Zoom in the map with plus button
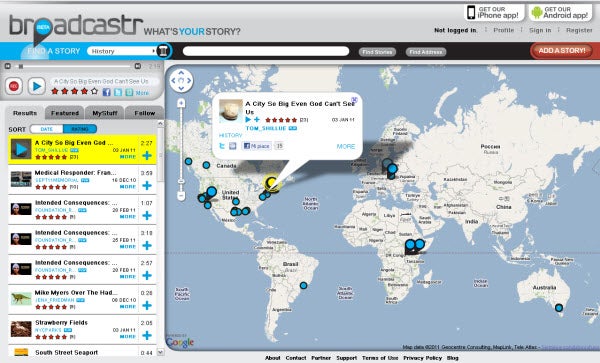The width and height of the screenshot is (600, 363). (181, 103)
